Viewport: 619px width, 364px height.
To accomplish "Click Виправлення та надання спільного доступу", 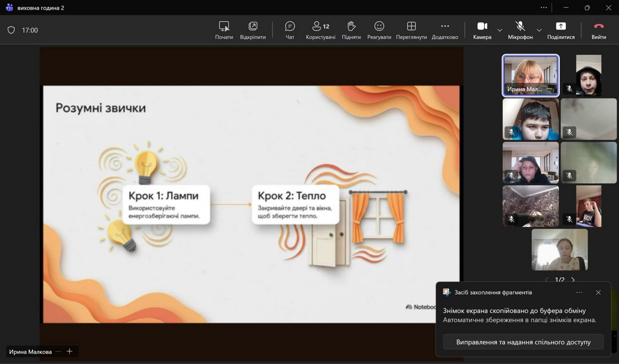I will (x=523, y=342).
